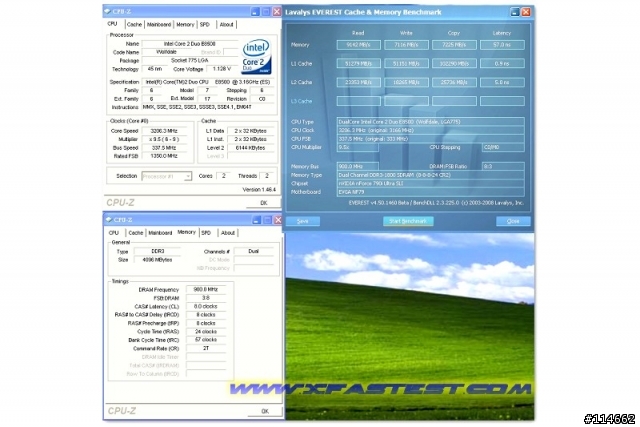This screenshot has width=640, height=427.
Task: Show About tab in CPU-Z processor window
Action: point(227,24)
